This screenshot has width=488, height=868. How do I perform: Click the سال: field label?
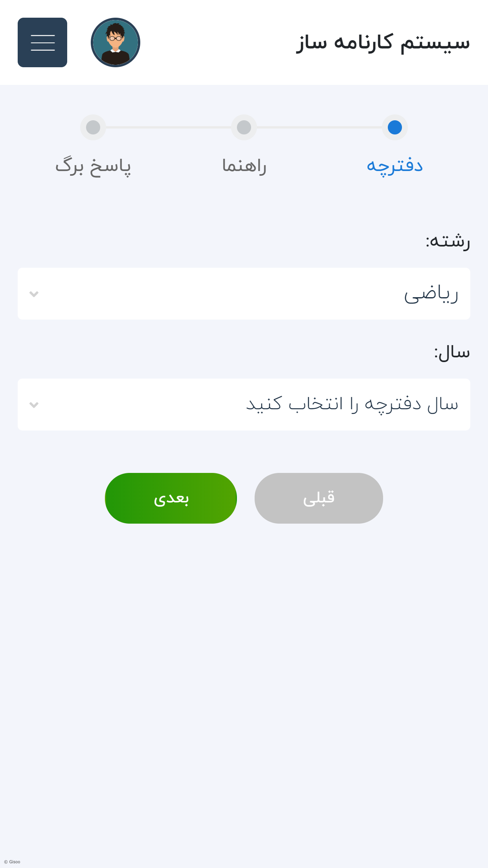pyautogui.click(x=452, y=352)
